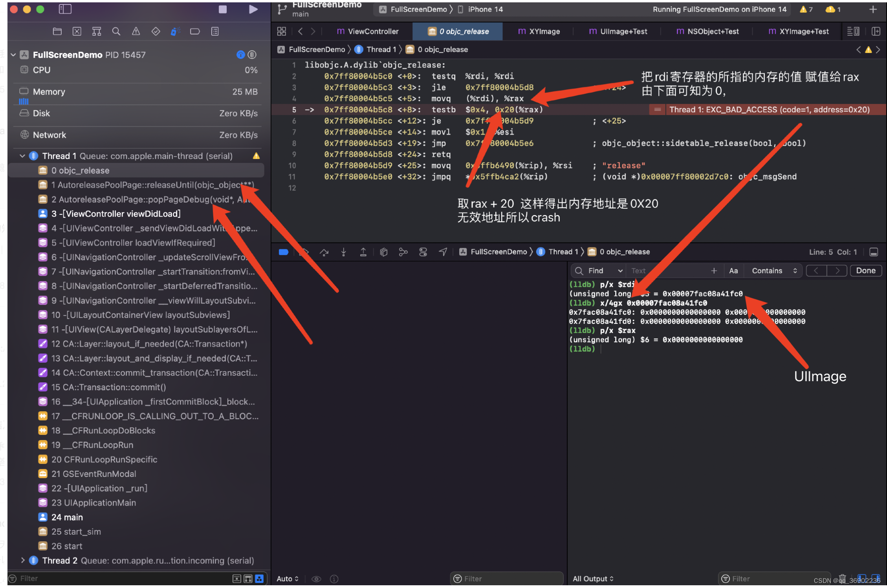Toggle the Aa case-sensitive option

pyautogui.click(x=733, y=271)
